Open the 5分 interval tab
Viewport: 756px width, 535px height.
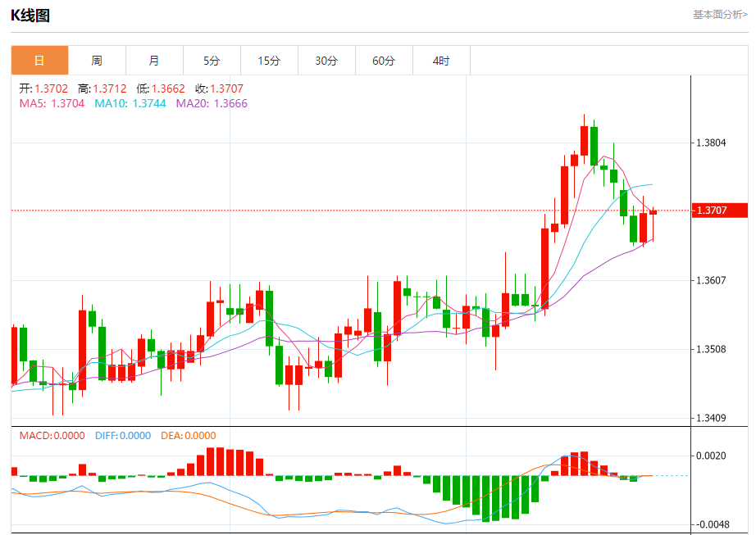click(x=212, y=61)
